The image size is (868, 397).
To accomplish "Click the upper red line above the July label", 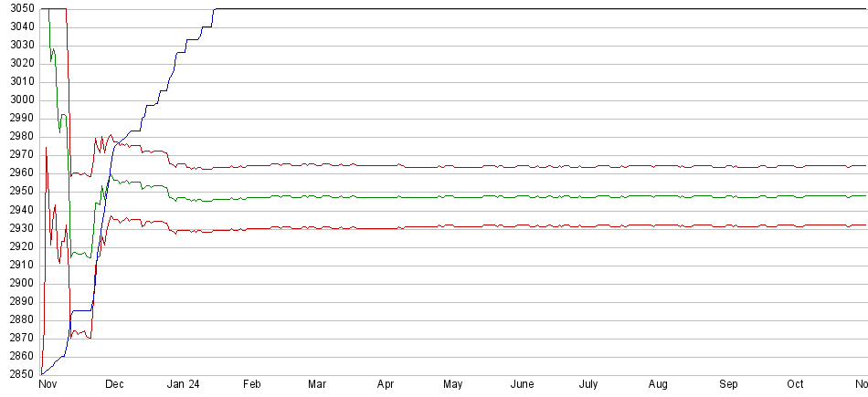I will [589, 166].
